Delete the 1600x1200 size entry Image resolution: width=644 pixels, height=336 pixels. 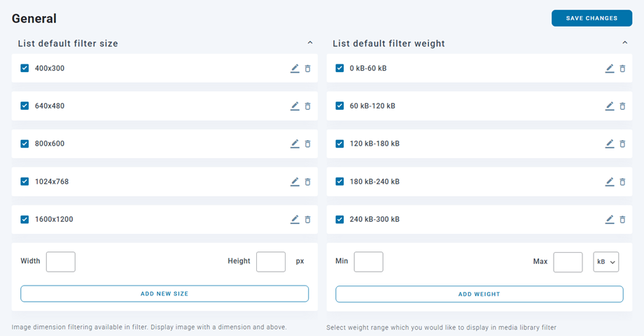[308, 220]
